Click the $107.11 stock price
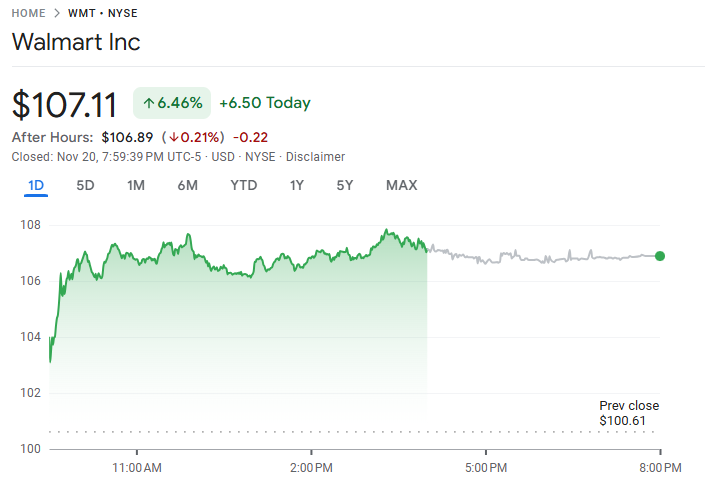 (x=64, y=104)
